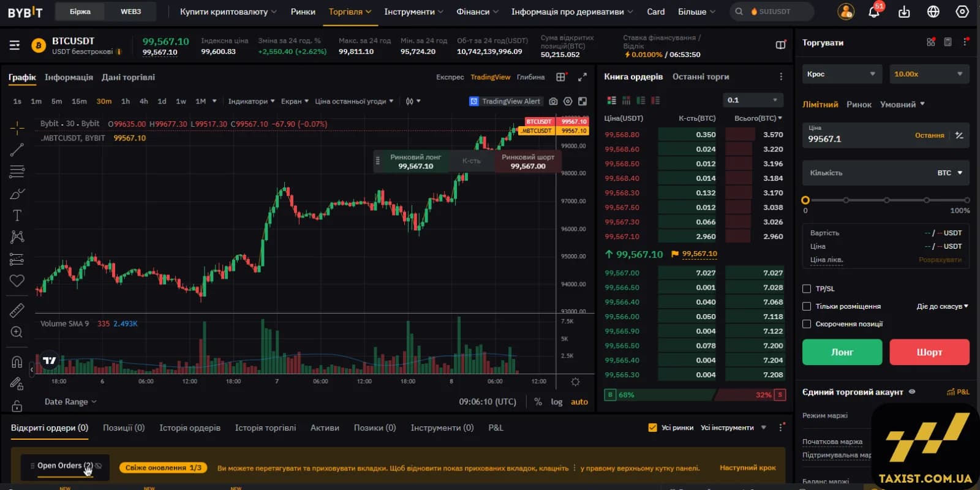
Task: Add chart to favorites heart icon
Action: (x=17, y=281)
